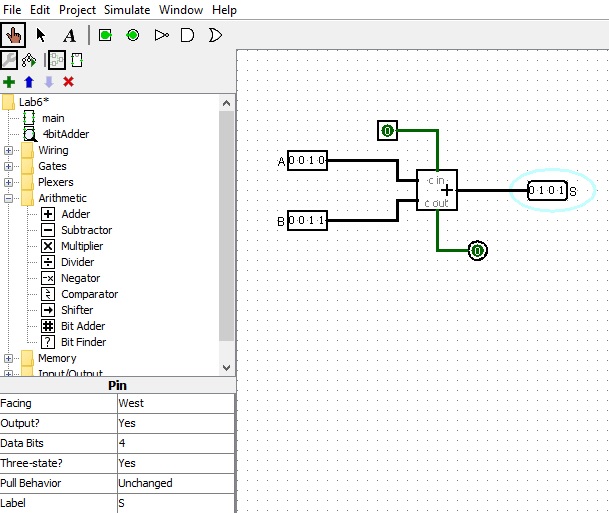This screenshot has height=513, width=609.
Task: Click the simulation hierarchy view icon
Action: tap(29, 60)
